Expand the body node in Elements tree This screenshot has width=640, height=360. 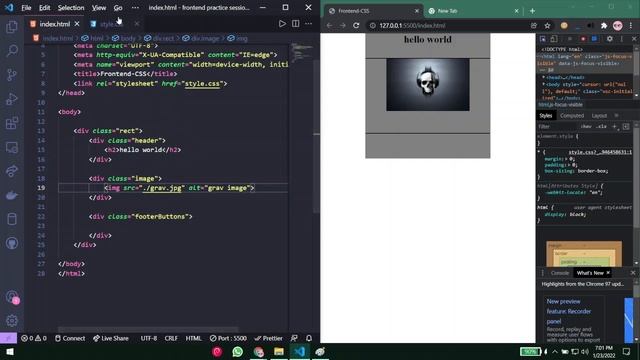click(x=544, y=84)
